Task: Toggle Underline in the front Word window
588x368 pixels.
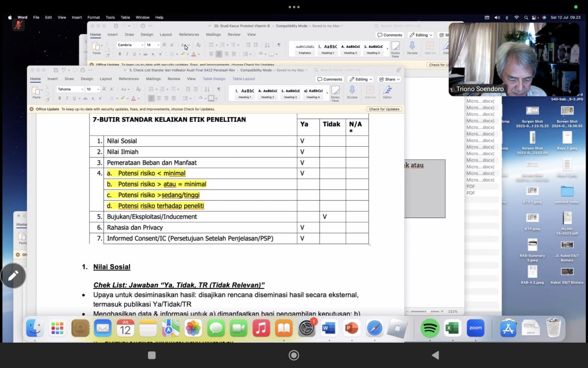Action: pos(74,98)
